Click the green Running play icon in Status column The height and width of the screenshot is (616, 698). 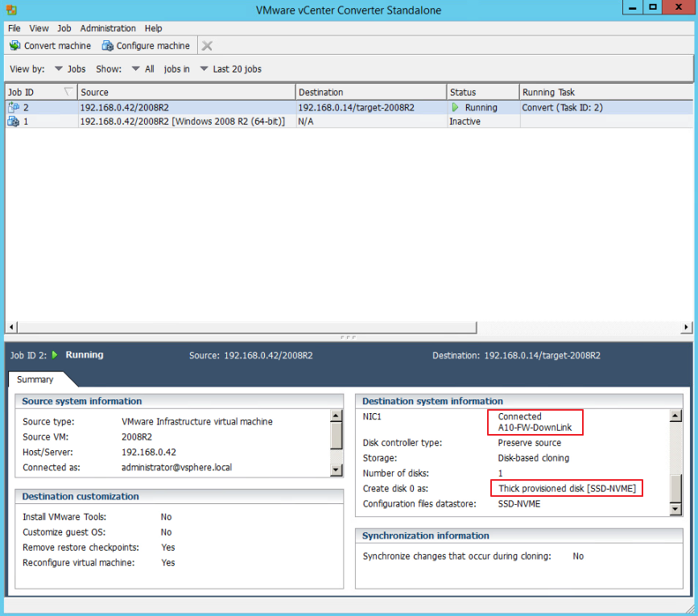click(x=455, y=107)
